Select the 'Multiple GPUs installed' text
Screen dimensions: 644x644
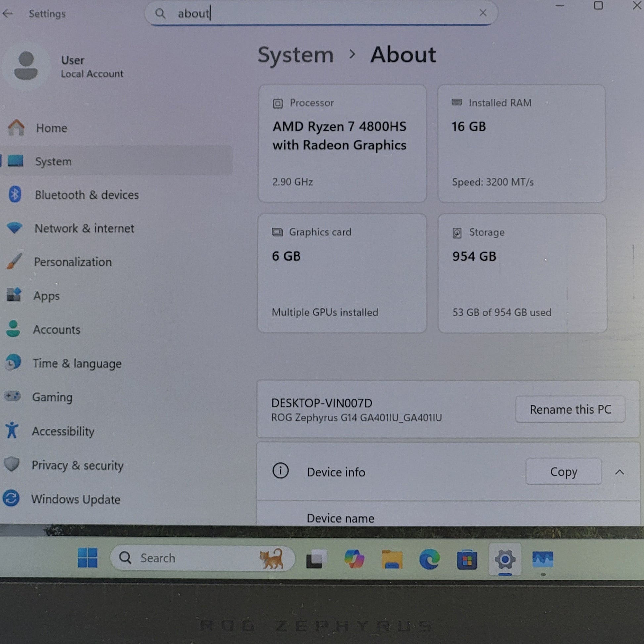click(325, 312)
